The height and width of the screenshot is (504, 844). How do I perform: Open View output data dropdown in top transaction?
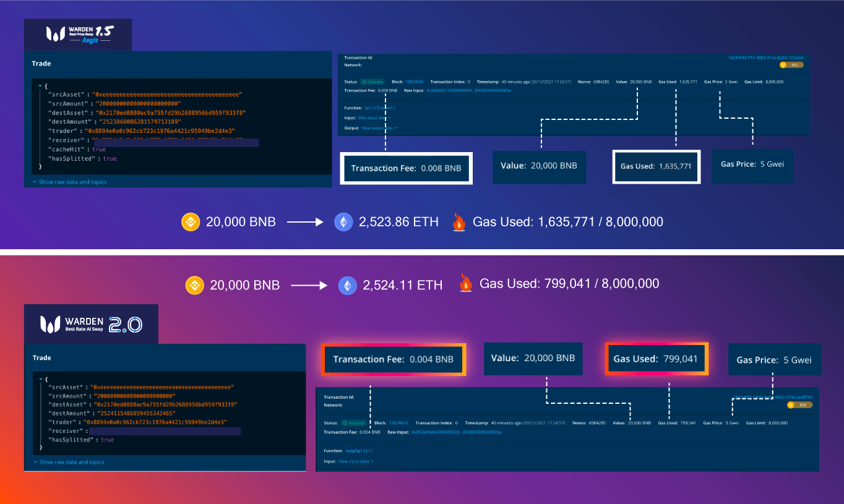379,128
